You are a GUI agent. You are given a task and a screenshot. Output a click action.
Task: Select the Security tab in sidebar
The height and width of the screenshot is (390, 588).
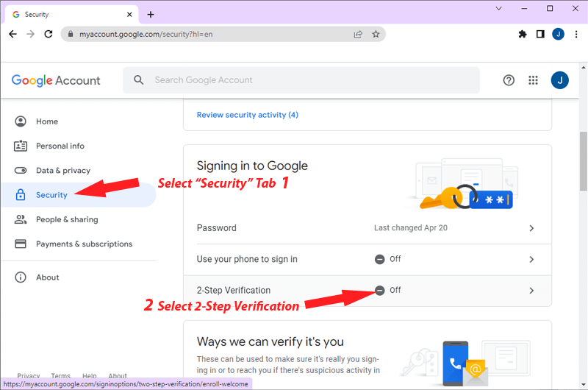click(x=51, y=195)
